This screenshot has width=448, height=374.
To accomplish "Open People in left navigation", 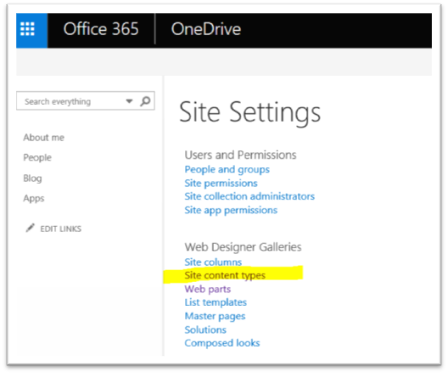I will [x=37, y=158].
